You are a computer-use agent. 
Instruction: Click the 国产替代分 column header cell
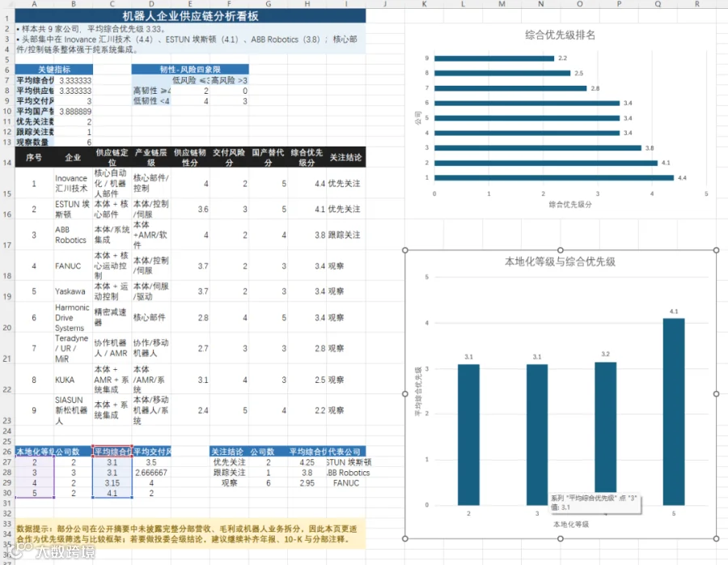tap(268, 158)
